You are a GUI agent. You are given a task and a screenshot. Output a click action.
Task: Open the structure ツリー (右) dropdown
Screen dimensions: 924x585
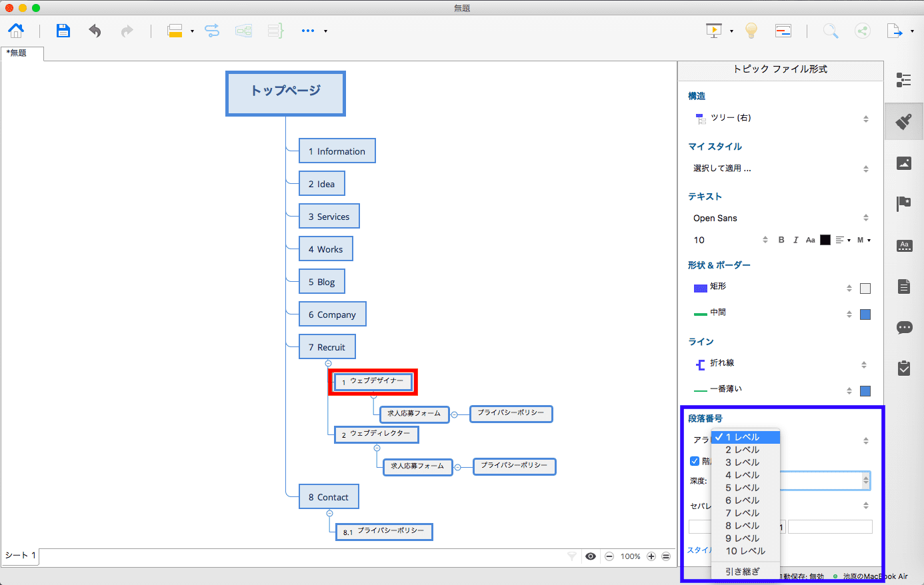pos(781,118)
